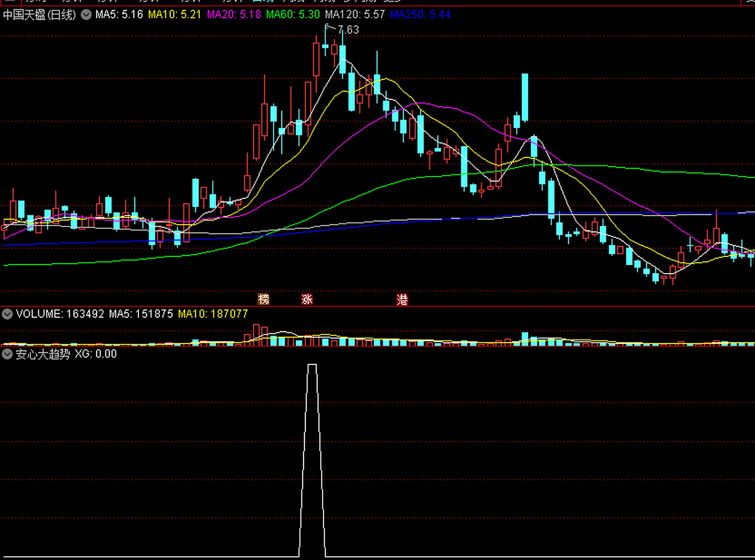Click the blue MA250: 5.44 label
Image resolution: width=755 pixels, height=560 pixels.
pos(420,14)
